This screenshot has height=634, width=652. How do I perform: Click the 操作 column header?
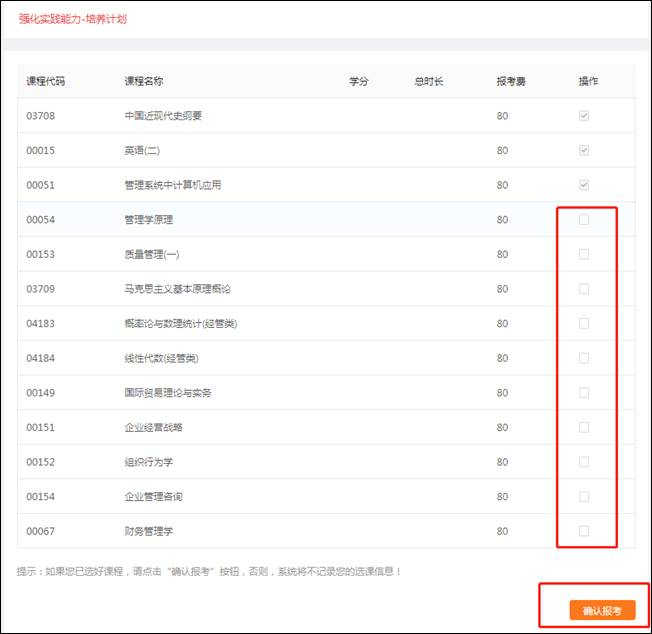pos(588,81)
